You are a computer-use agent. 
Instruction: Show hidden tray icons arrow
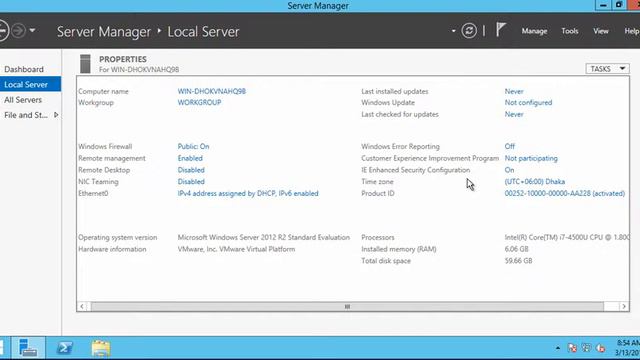[558, 348]
